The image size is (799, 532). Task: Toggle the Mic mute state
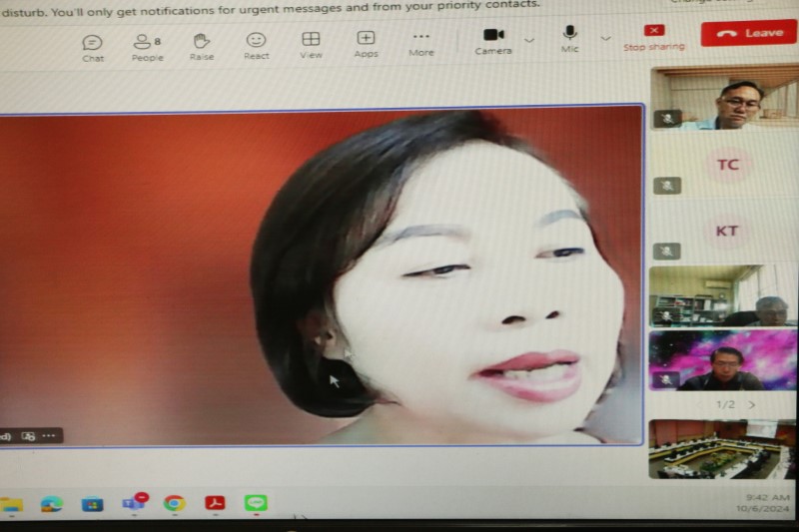[x=569, y=37]
